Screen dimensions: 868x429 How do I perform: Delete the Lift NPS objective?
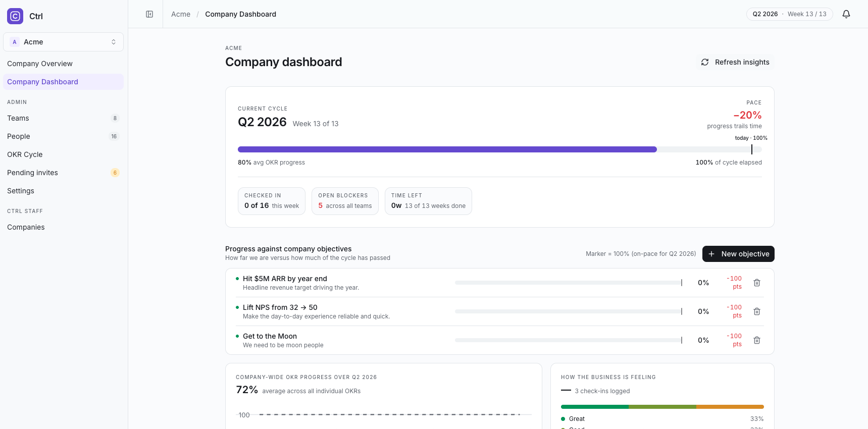pos(757,311)
